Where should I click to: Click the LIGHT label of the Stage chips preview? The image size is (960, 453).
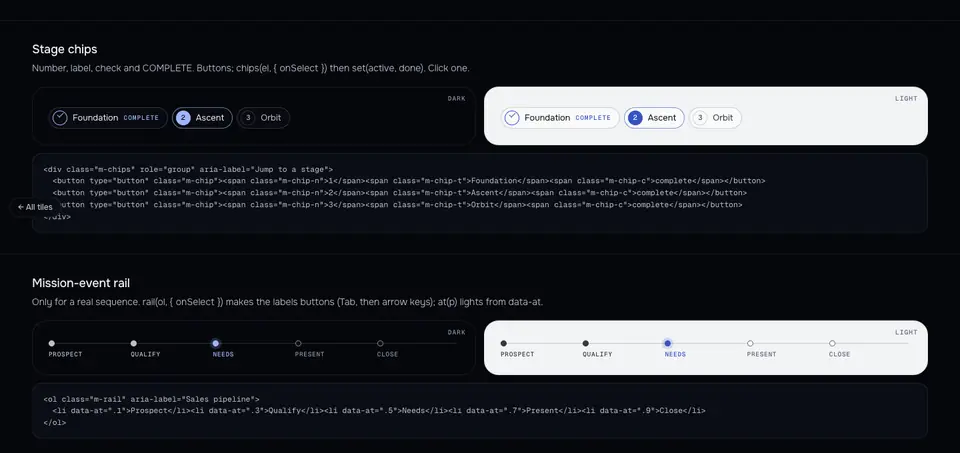click(x=907, y=99)
